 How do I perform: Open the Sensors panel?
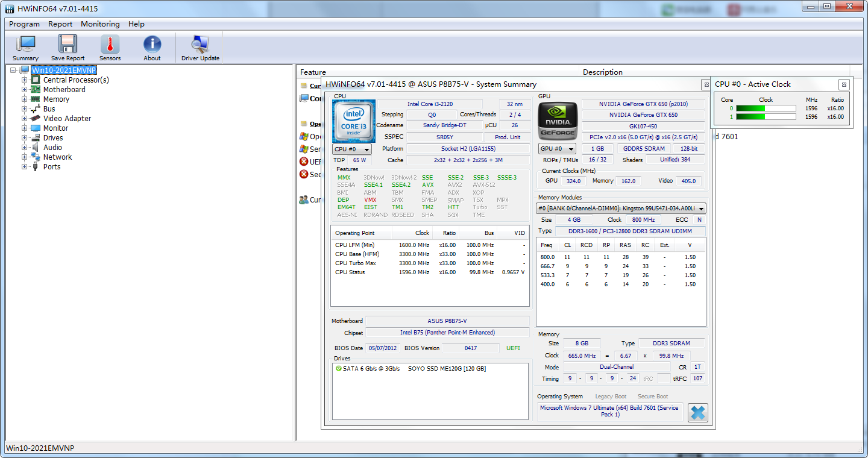[110, 47]
